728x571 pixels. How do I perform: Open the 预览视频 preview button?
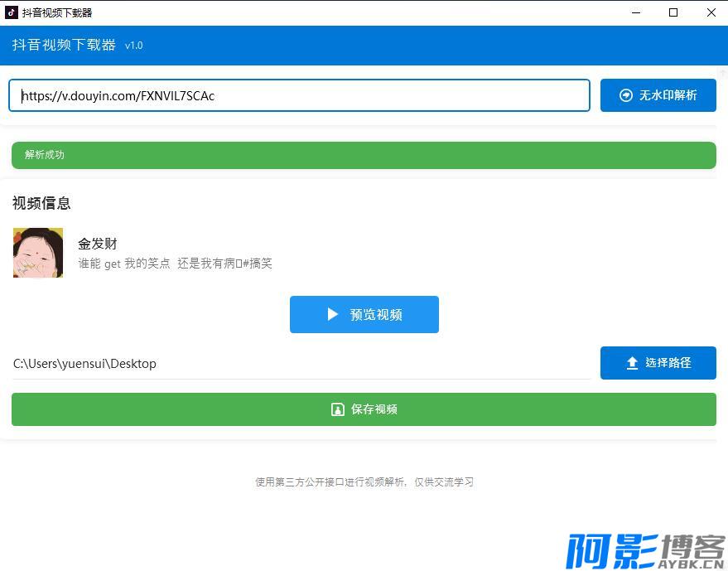pos(364,315)
